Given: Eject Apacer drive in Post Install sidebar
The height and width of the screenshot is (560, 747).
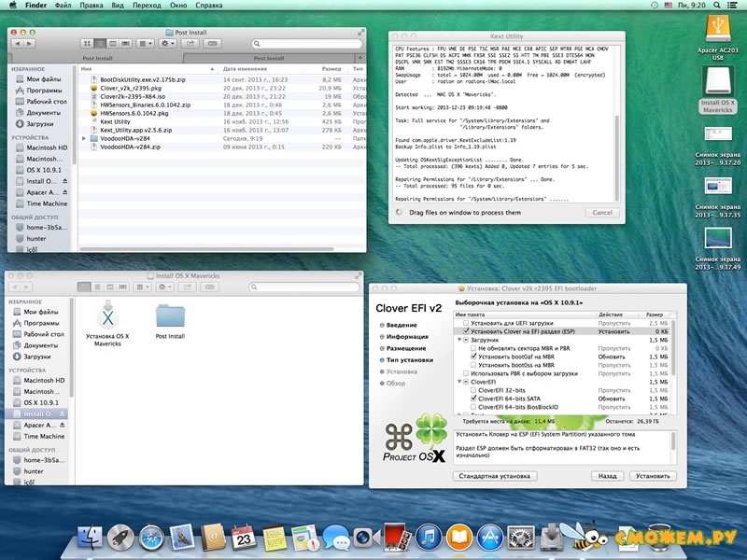Looking at the screenshot, I should 64,192.
